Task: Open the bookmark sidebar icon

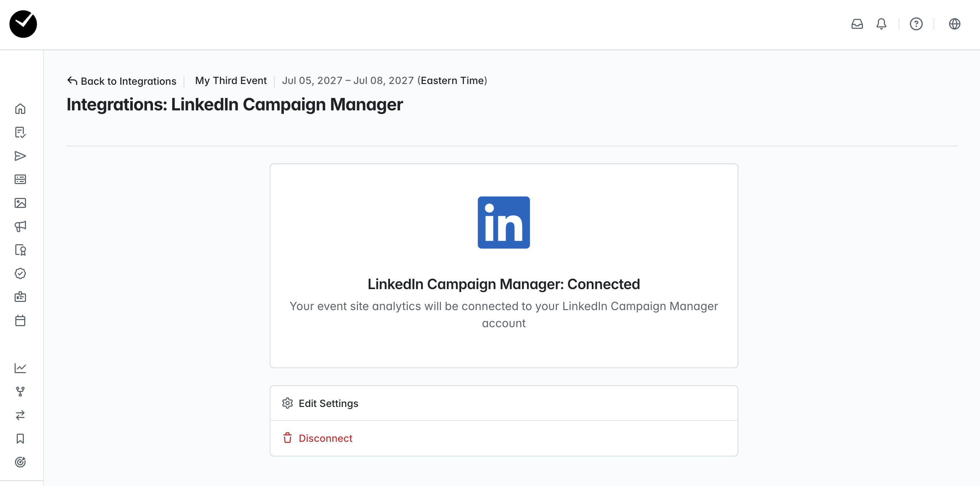Action: pos(20,438)
